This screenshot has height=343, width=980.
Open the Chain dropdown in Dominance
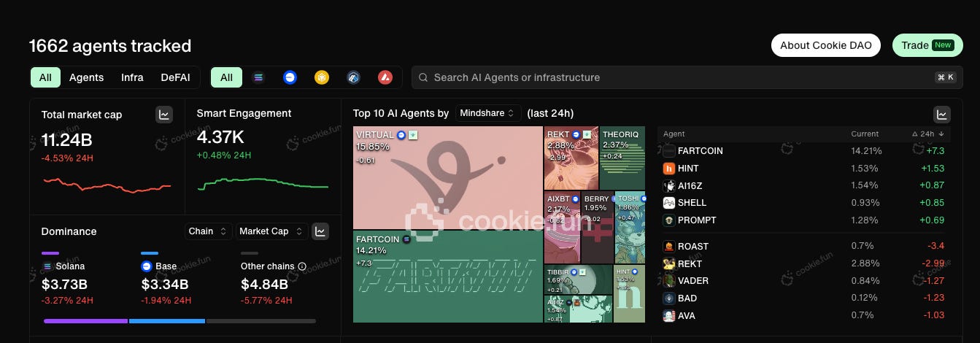(x=208, y=231)
